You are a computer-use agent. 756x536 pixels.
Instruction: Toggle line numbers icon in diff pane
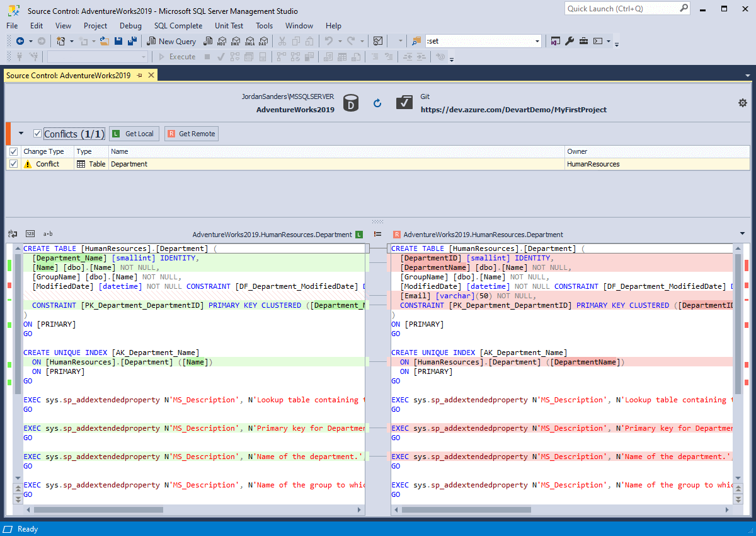pos(30,234)
